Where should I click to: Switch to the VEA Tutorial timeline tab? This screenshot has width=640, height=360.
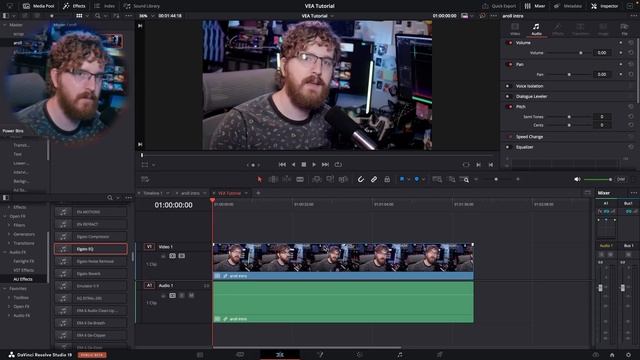pos(229,193)
